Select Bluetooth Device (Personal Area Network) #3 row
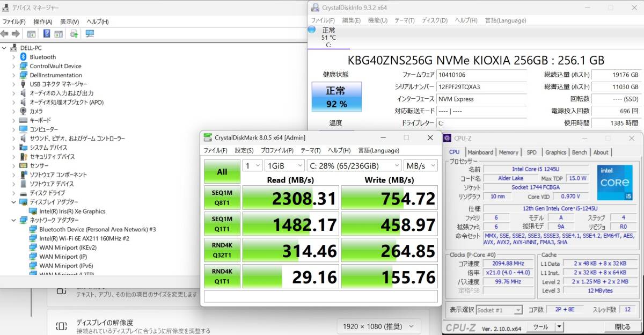 point(97,229)
